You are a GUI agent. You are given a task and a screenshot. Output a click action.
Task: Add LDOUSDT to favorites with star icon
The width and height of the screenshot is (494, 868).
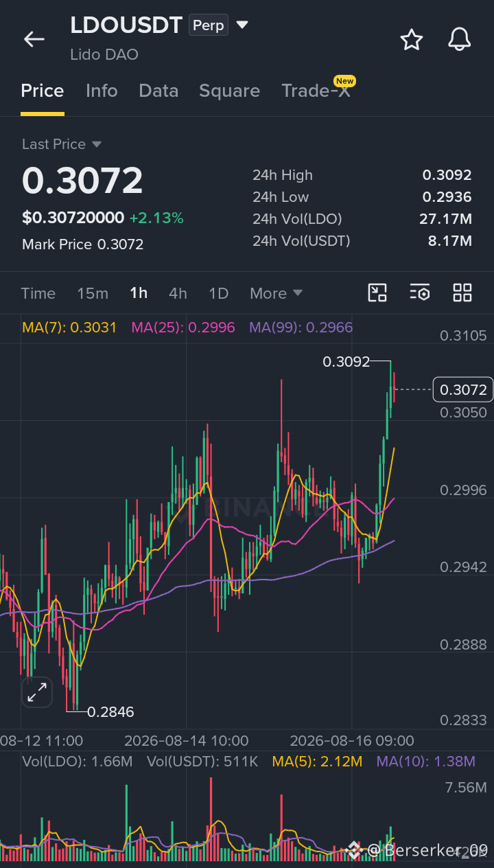pyautogui.click(x=412, y=40)
